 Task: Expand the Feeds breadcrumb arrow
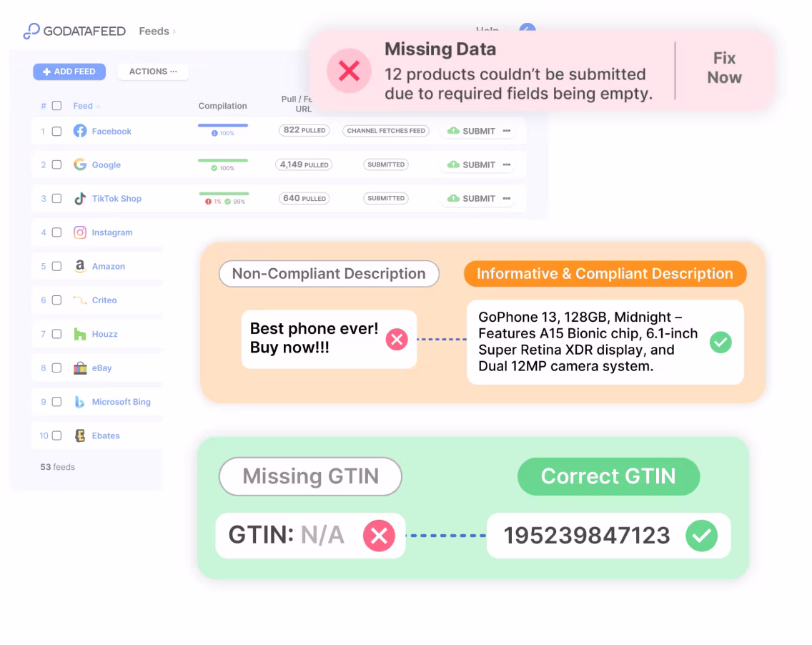(x=174, y=31)
